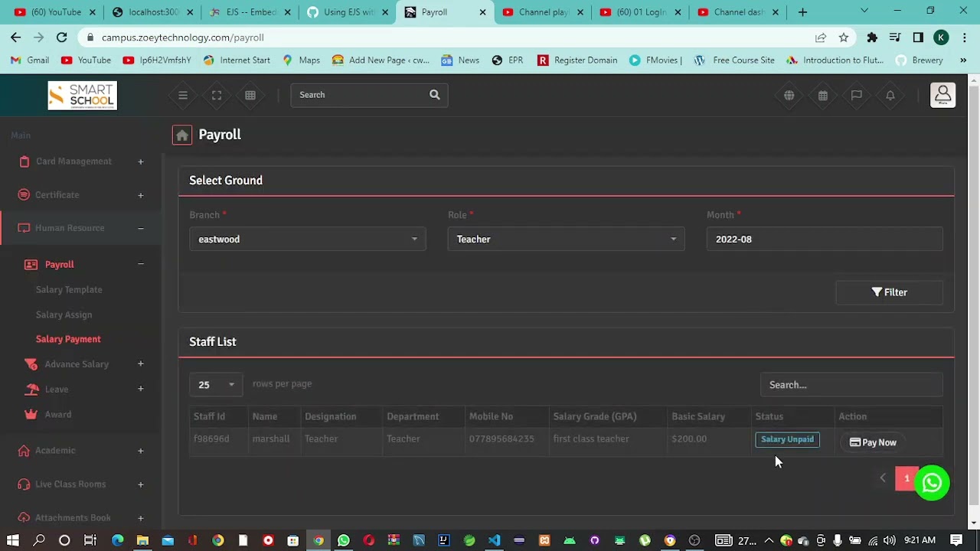This screenshot has width=980, height=551.
Task: Open the rows per page dropdown
Action: [216, 384]
